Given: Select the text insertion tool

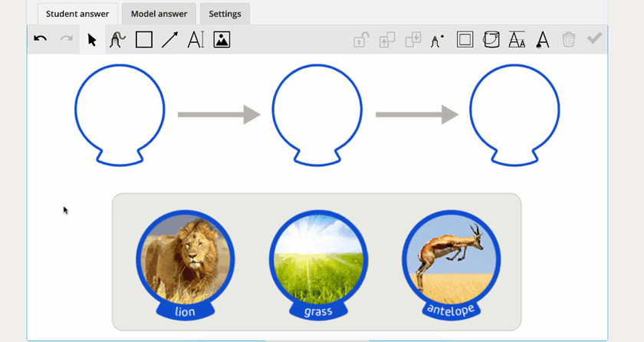Looking at the screenshot, I should point(196,40).
